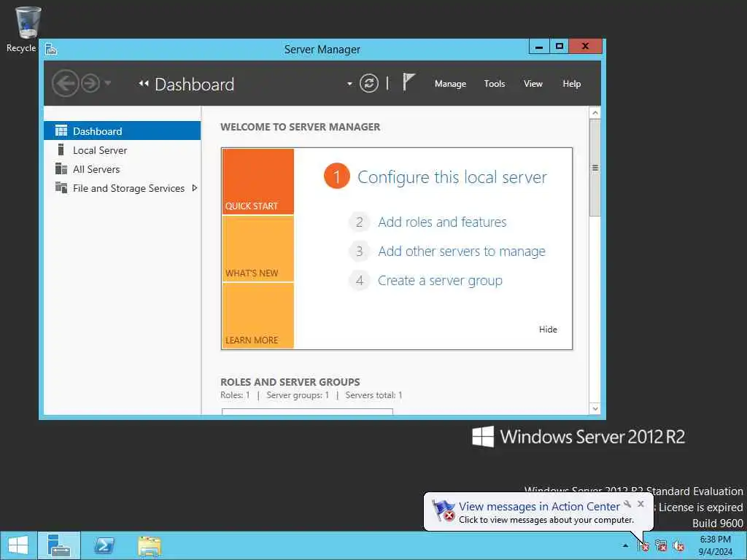Select Dashboard in the sidebar
The width and height of the screenshot is (747, 560).
point(122,131)
